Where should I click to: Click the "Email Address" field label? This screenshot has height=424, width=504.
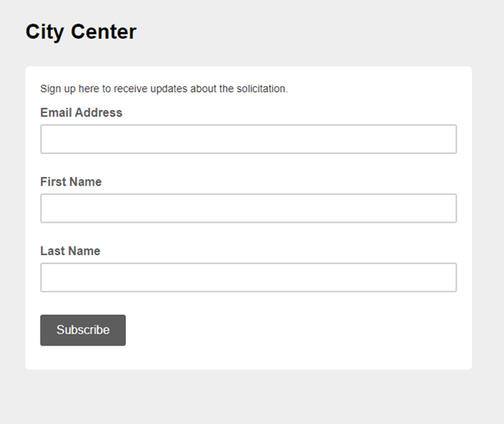[x=82, y=113]
